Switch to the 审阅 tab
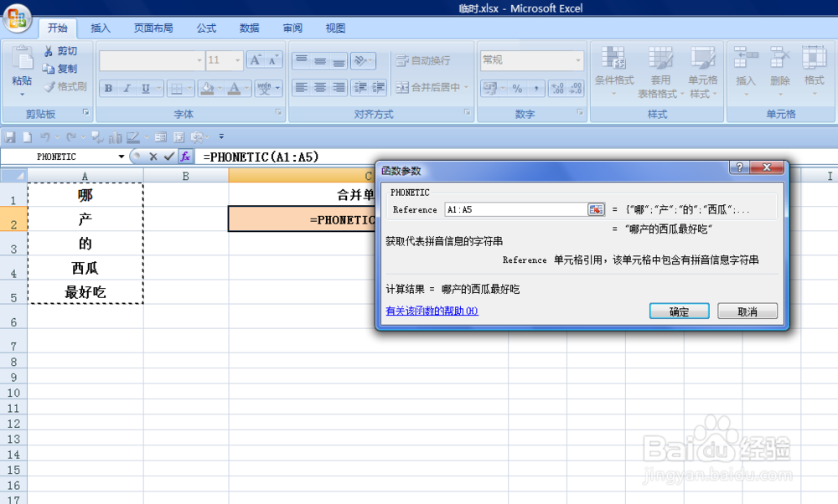This screenshot has width=838, height=504. click(292, 28)
